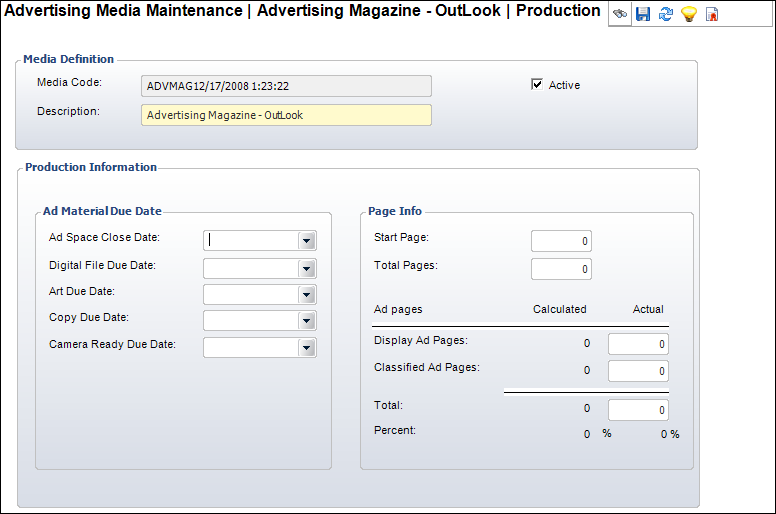Open the Camera Ready Due Date dropdown
The height and width of the screenshot is (514, 776).
tap(307, 348)
